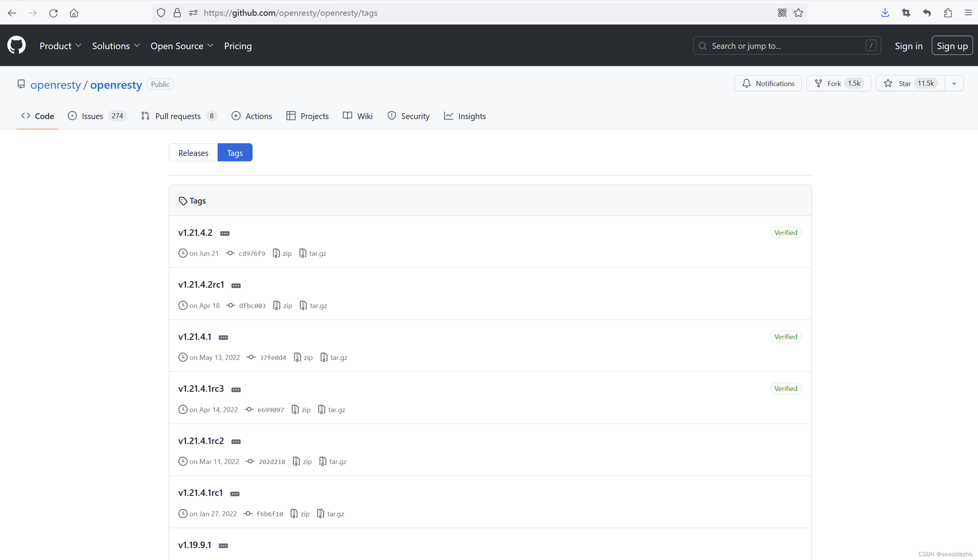The image size is (978, 560).
Task: Click the screenshot crop icon in toolbar
Action: pos(906,13)
